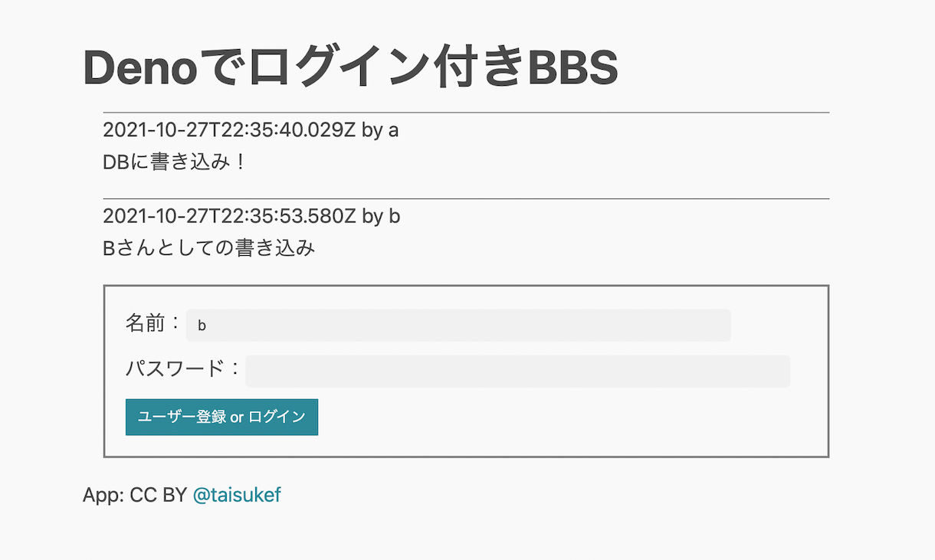Click the divider line above the second post

(466, 199)
